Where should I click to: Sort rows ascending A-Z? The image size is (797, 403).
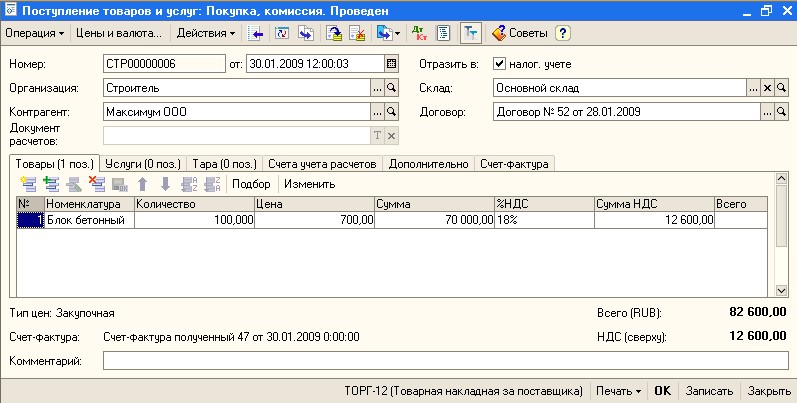click(x=189, y=184)
